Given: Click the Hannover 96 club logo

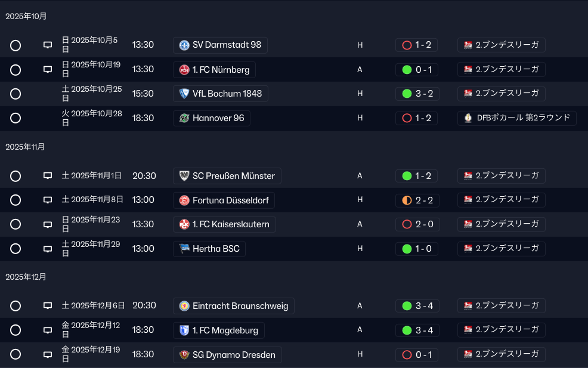Looking at the screenshot, I should coord(184,118).
